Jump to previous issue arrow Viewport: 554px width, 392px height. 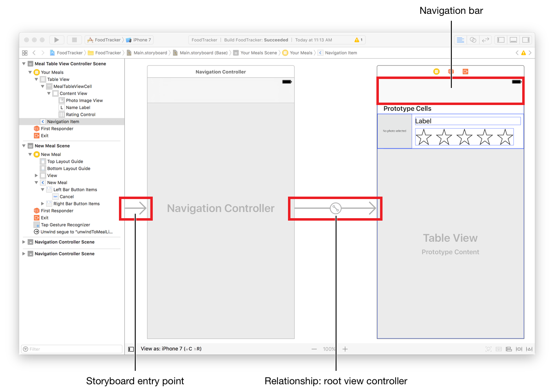(517, 53)
